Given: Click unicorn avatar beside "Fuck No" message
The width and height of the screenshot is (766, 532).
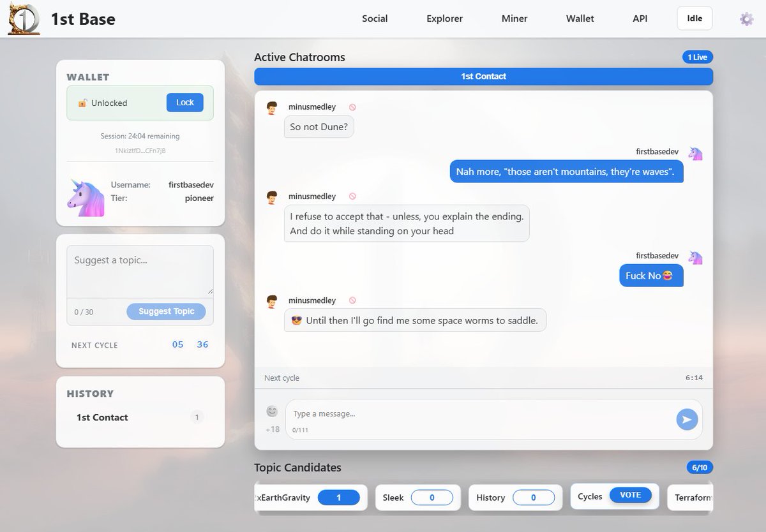Looking at the screenshot, I should click(695, 257).
